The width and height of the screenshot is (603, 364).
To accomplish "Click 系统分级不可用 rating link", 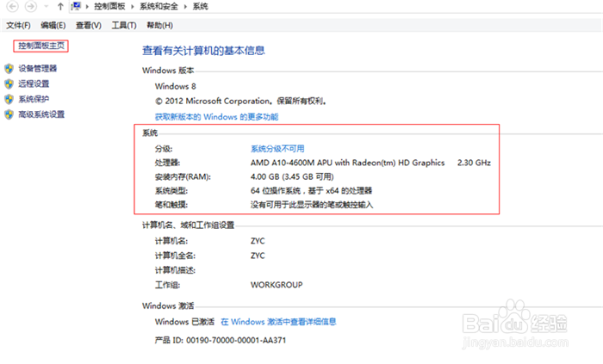I will (277, 149).
